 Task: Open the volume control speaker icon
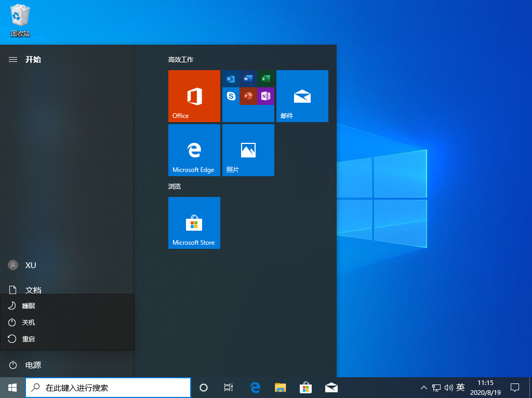(448, 388)
